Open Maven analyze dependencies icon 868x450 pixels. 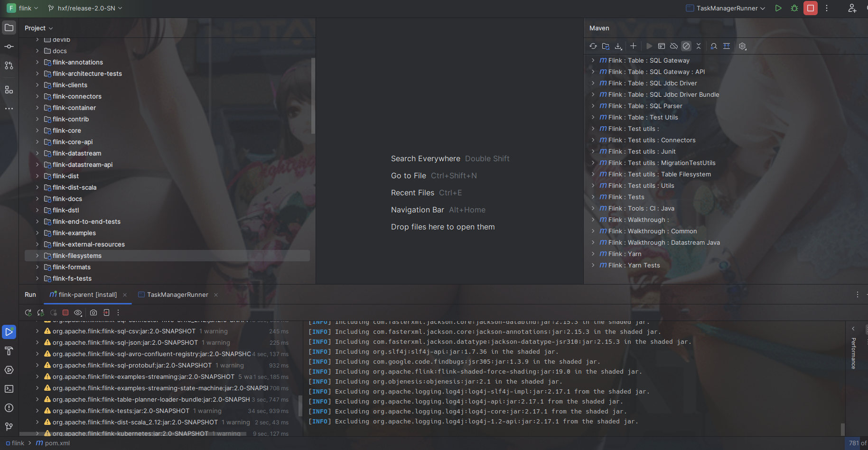[x=714, y=46]
